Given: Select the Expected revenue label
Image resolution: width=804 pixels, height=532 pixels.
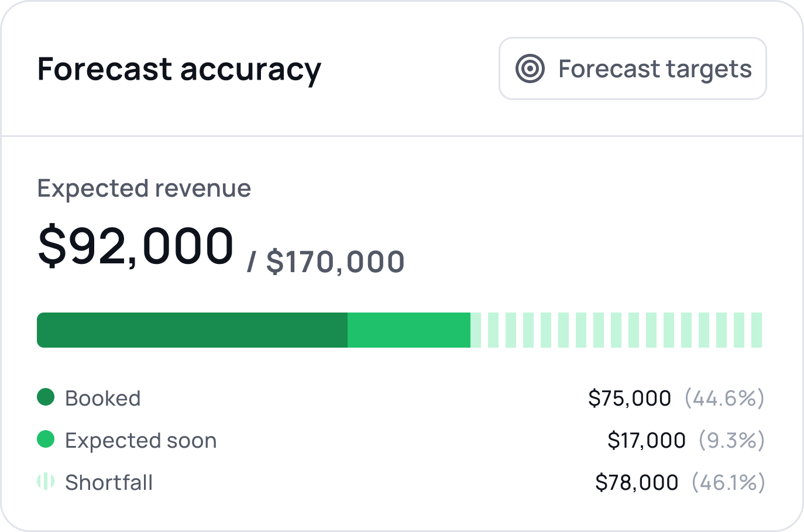Looking at the screenshot, I should pyautogui.click(x=144, y=188).
